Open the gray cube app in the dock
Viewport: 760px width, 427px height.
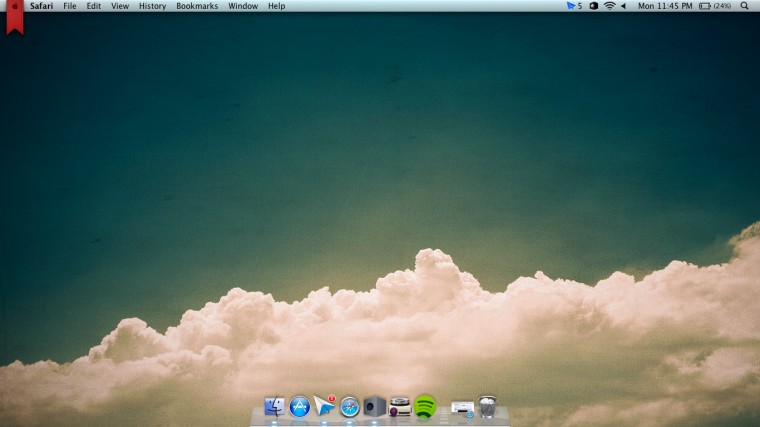(375, 407)
